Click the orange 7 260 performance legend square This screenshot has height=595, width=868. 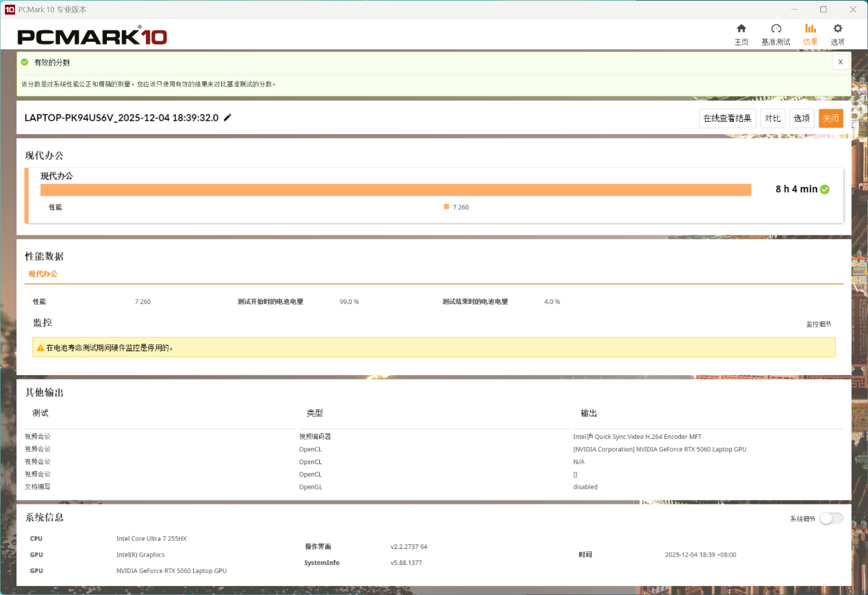[446, 207]
